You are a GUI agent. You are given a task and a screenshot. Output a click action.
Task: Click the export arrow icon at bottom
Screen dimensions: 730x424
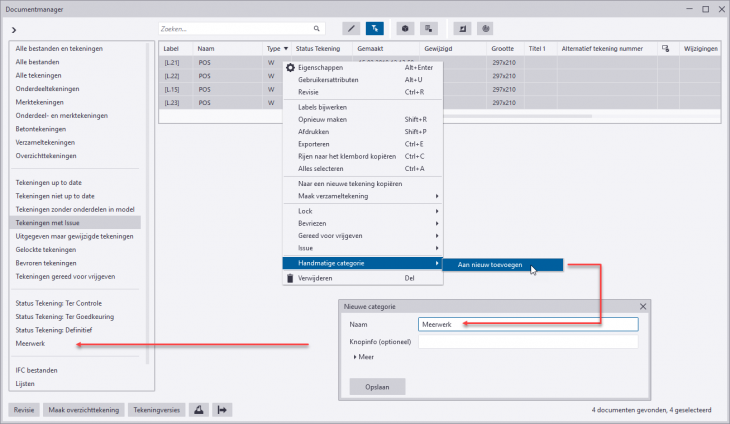(x=223, y=409)
